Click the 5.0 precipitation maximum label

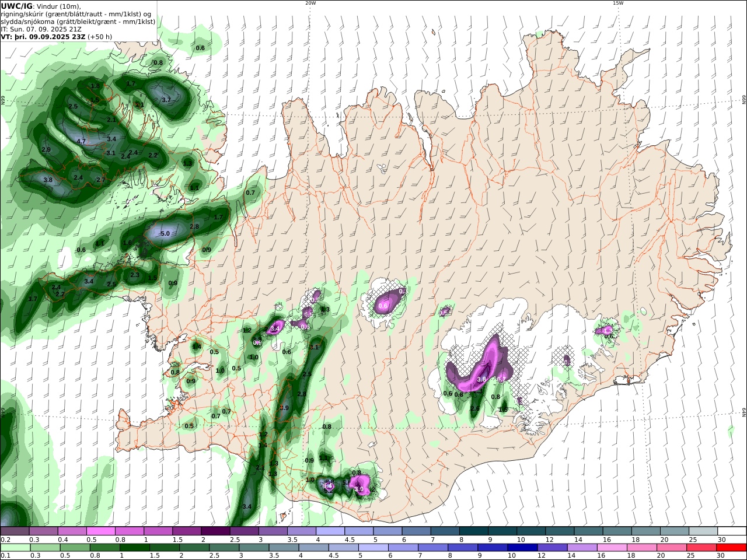tap(165, 234)
